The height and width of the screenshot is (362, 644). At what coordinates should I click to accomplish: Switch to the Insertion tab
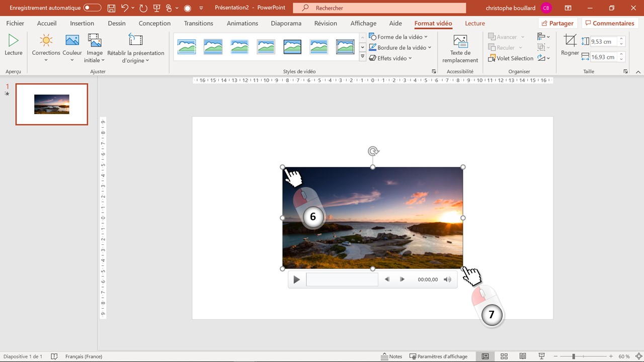click(82, 23)
